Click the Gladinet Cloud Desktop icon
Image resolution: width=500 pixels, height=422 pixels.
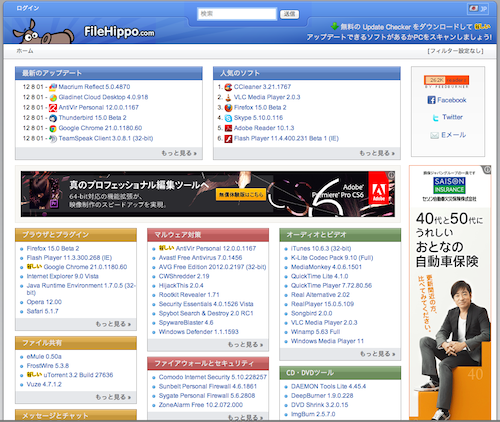[53, 97]
